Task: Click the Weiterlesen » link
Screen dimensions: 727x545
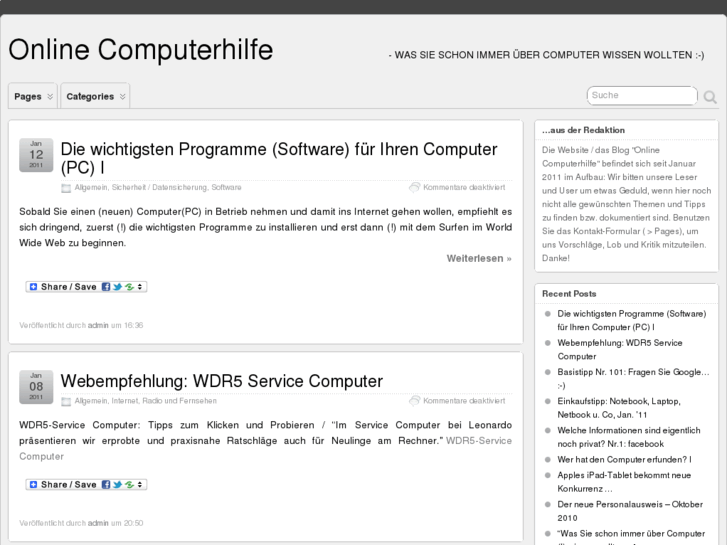Action: 478,258
